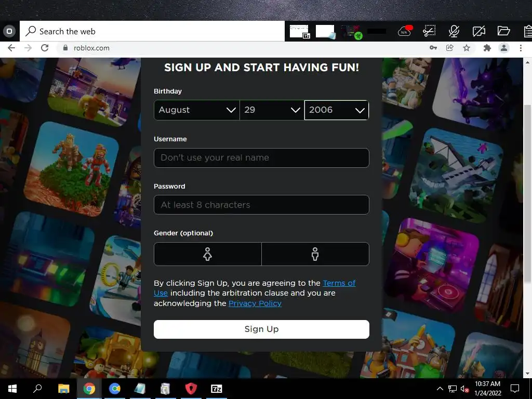Viewport: 532px width, 399px height.
Task: Click the roblox.com address bar URL
Action: click(91, 48)
